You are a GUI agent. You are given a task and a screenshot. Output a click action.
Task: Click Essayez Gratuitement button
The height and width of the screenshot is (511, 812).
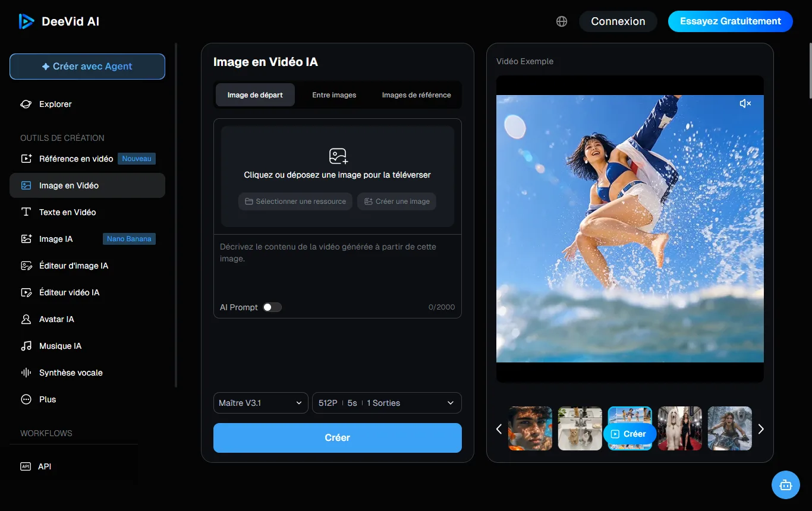(731, 21)
